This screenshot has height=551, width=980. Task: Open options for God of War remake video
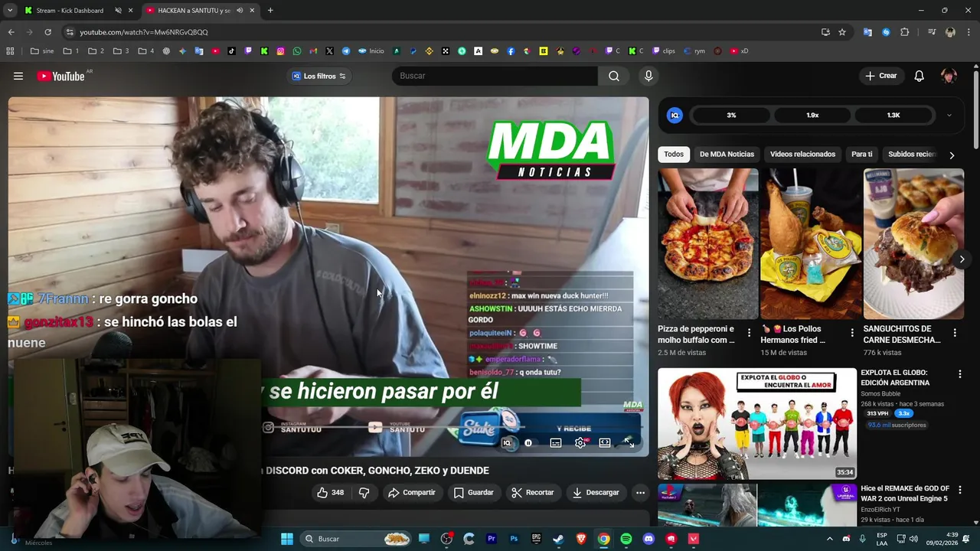tap(959, 490)
